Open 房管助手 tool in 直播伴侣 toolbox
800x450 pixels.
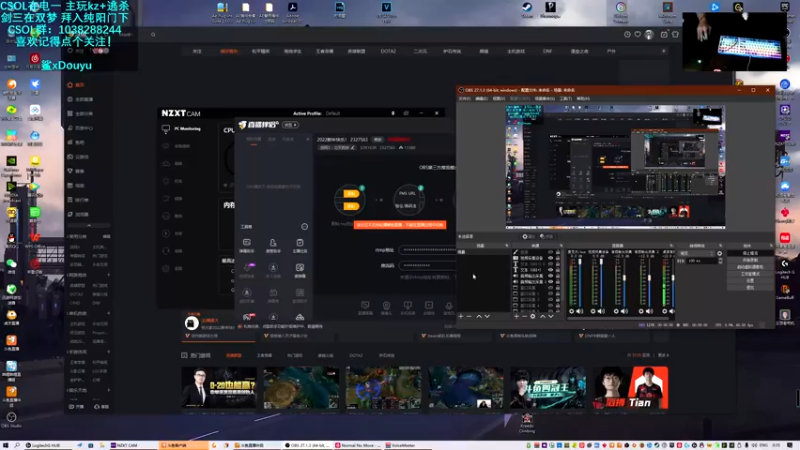click(x=273, y=245)
